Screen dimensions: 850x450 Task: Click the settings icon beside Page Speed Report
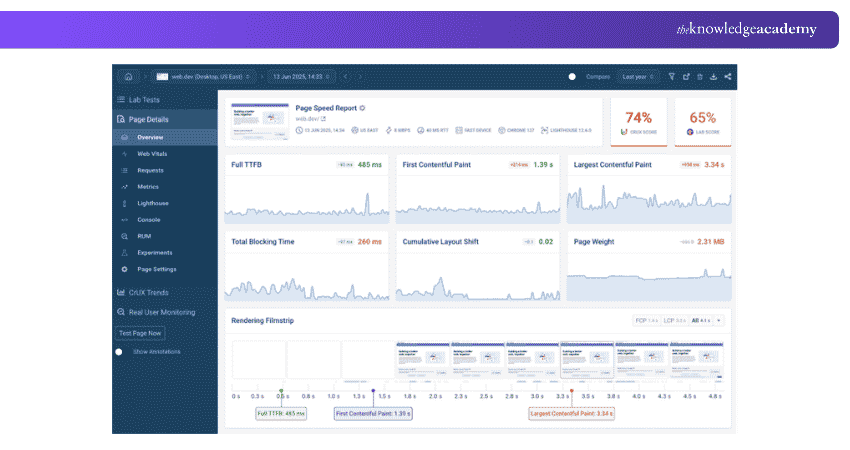pos(363,108)
